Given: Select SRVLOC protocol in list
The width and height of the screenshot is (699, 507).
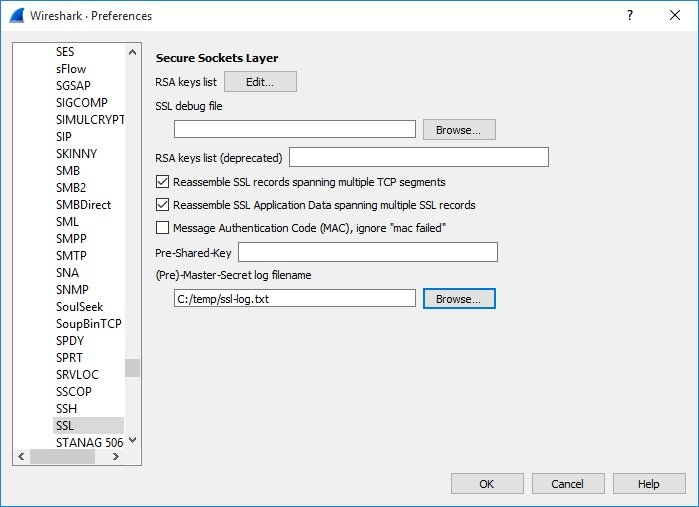Looking at the screenshot, I should [x=77, y=375].
